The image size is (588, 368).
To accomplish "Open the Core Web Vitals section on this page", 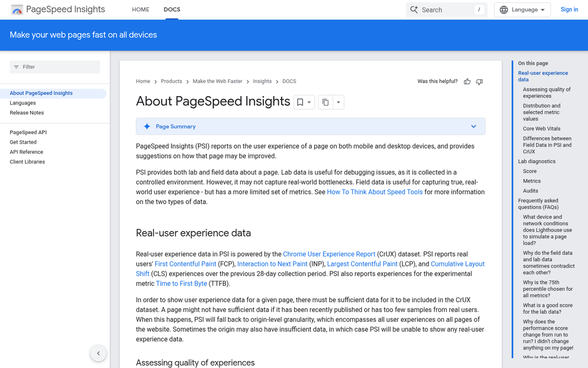I will [541, 128].
